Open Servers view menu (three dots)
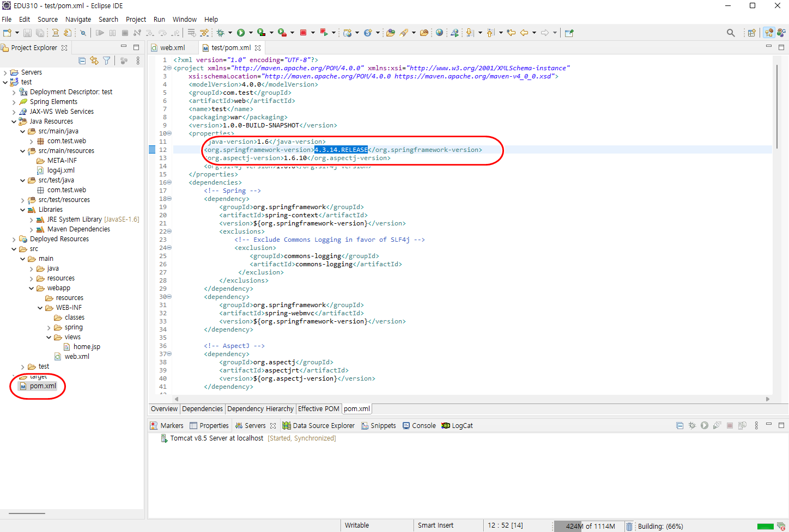Screen dimensions: 789x532 pos(756,426)
